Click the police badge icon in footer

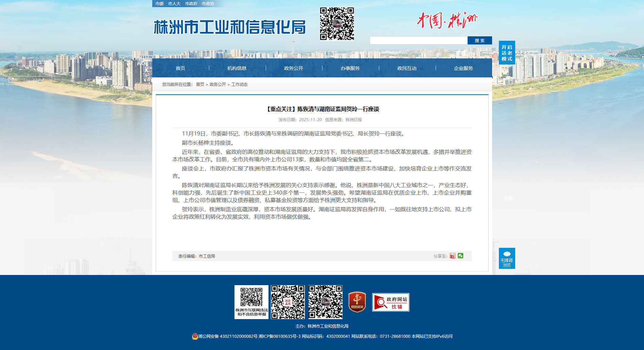pyautogui.click(x=195, y=336)
